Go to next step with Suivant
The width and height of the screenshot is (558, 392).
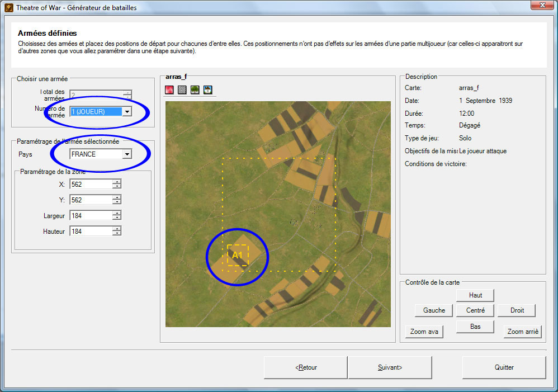point(390,367)
